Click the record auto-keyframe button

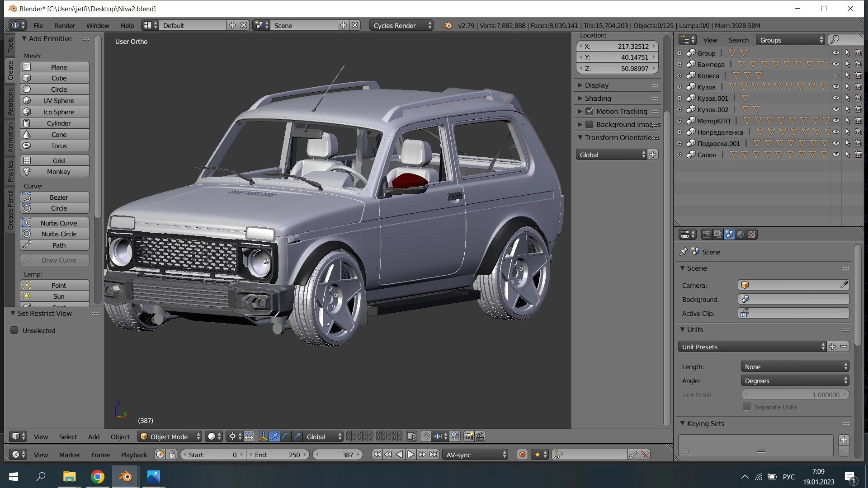pos(522,455)
